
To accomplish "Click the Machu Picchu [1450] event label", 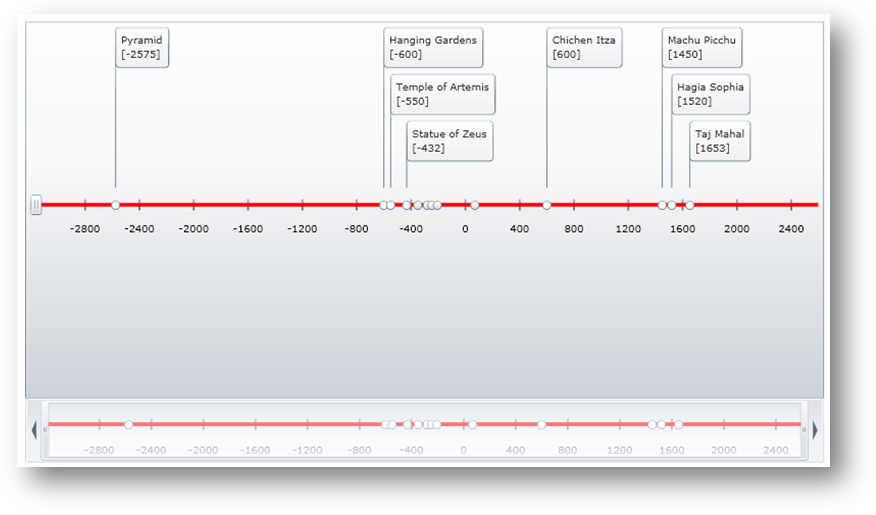I will pyautogui.click(x=702, y=47).
